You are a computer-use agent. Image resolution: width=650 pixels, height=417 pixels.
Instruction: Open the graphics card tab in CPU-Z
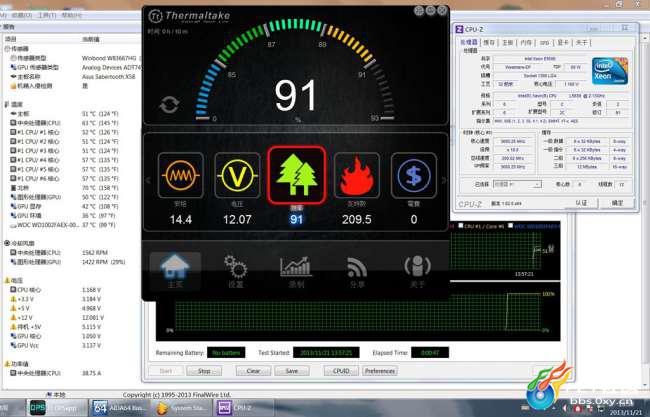coord(563,42)
